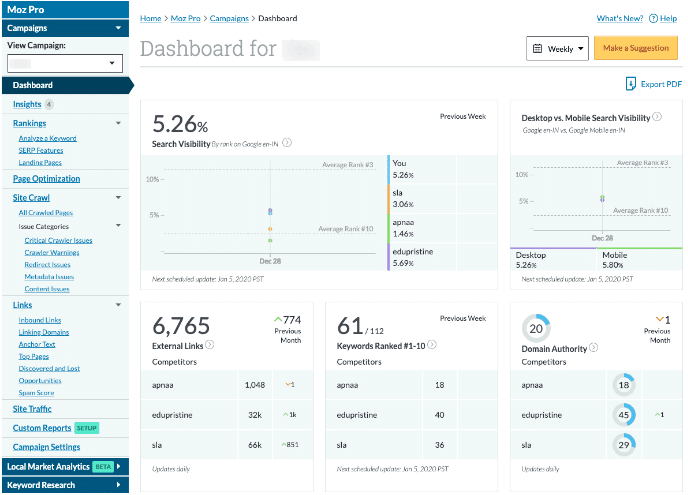Click the Export PDF link
Viewport: 688px width, 495px height.
click(x=661, y=84)
